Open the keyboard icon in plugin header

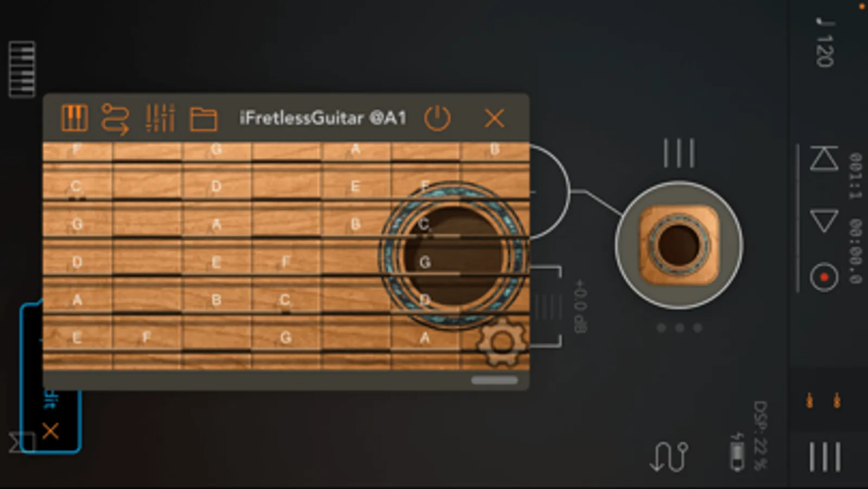point(74,118)
